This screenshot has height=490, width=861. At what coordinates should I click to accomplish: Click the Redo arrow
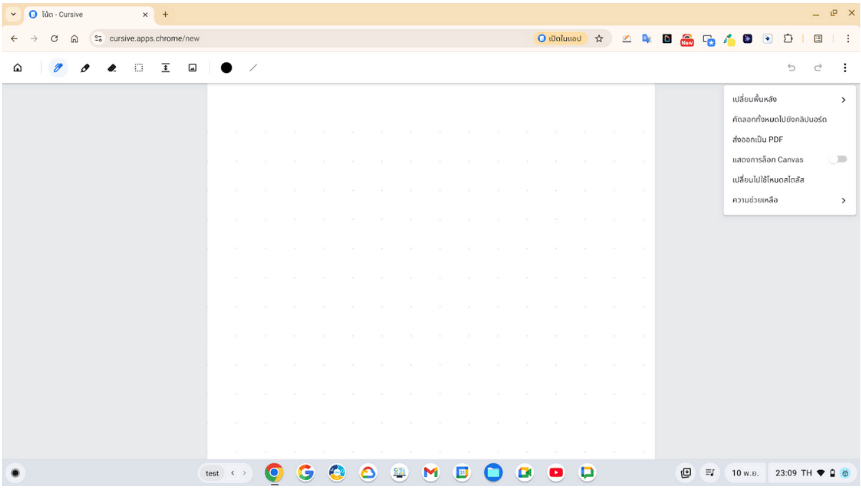[818, 68]
